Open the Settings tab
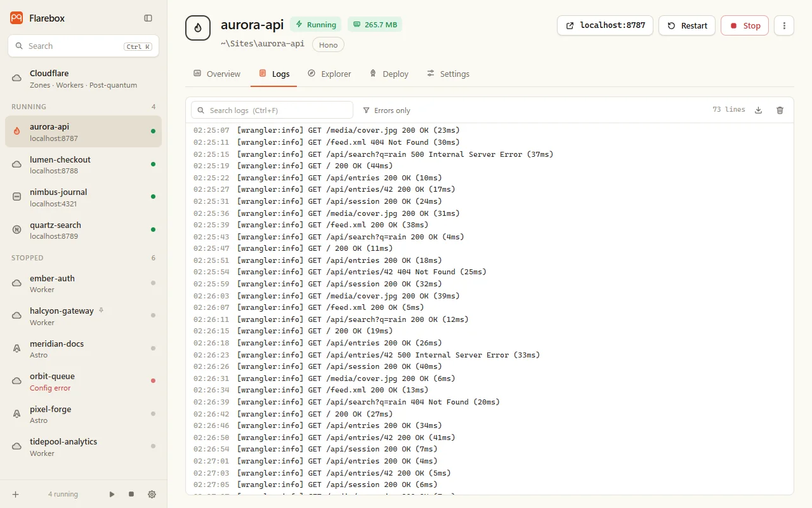 point(448,74)
